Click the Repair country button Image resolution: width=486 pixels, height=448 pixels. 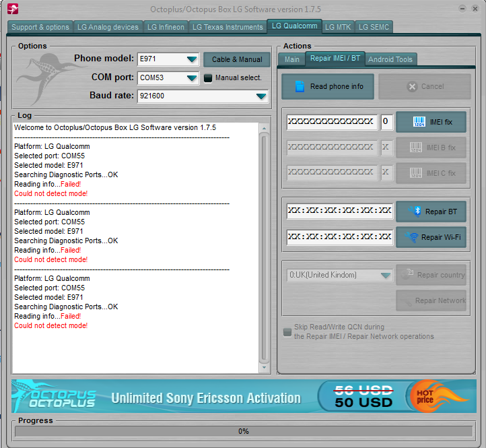point(431,275)
